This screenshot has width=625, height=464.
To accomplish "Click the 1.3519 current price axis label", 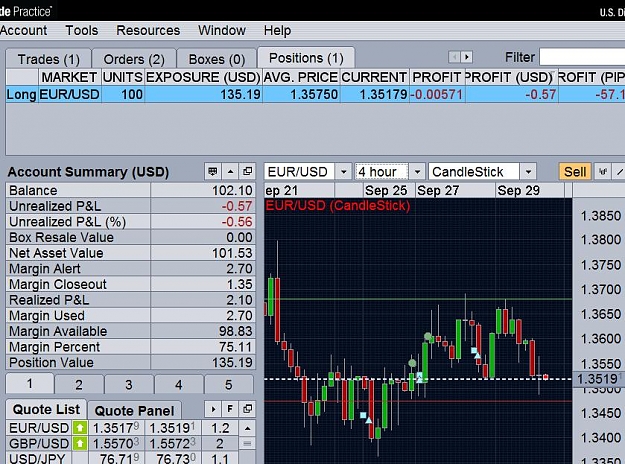I will coord(599,379).
